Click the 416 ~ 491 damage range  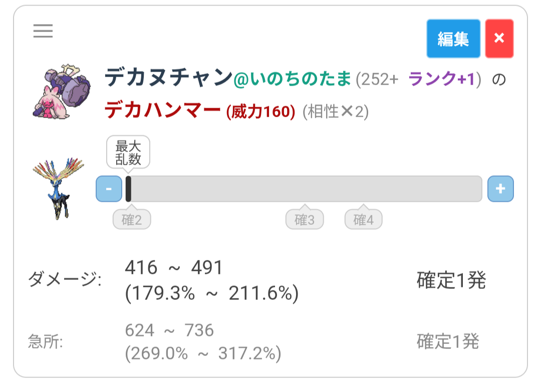coord(173,268)
